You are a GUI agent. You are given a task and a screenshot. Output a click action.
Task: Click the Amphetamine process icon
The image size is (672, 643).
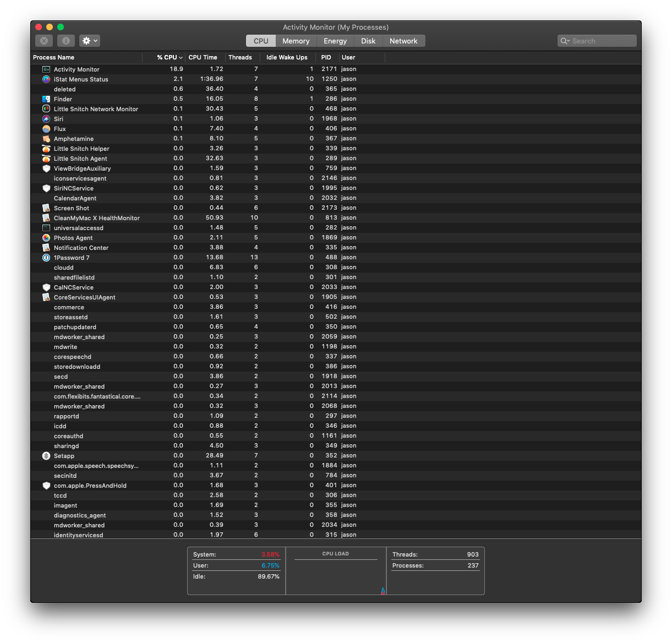[46, 139]
